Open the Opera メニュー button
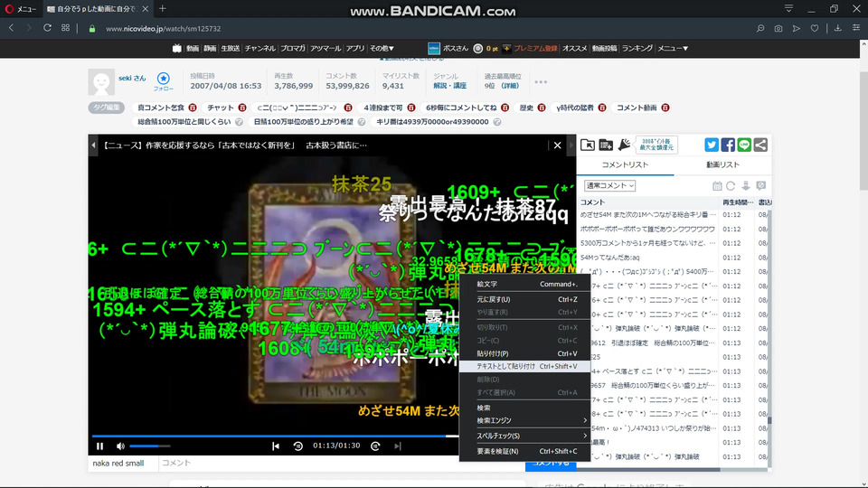The height and width of the screenshot is (488, 868). 21,9
